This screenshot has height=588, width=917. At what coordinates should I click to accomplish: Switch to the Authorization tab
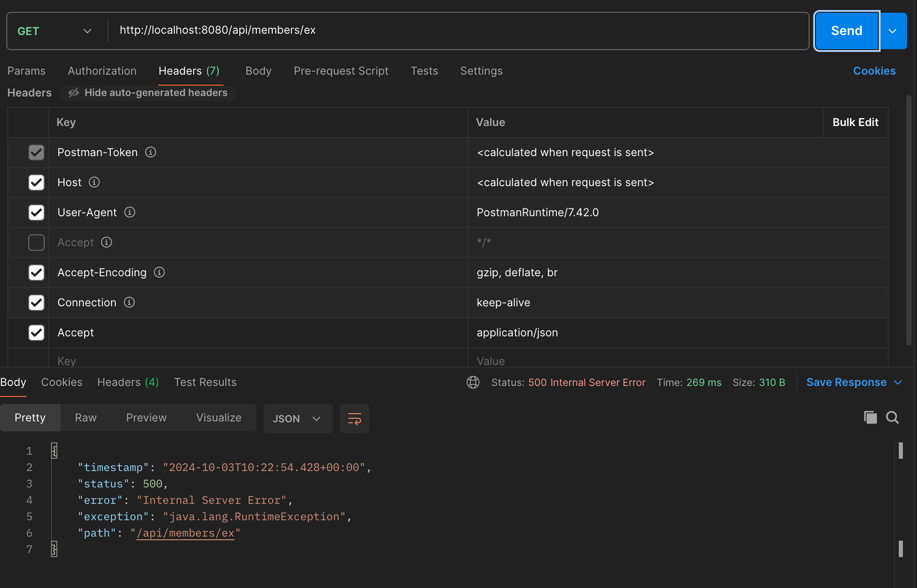click(x=102, y=71)
